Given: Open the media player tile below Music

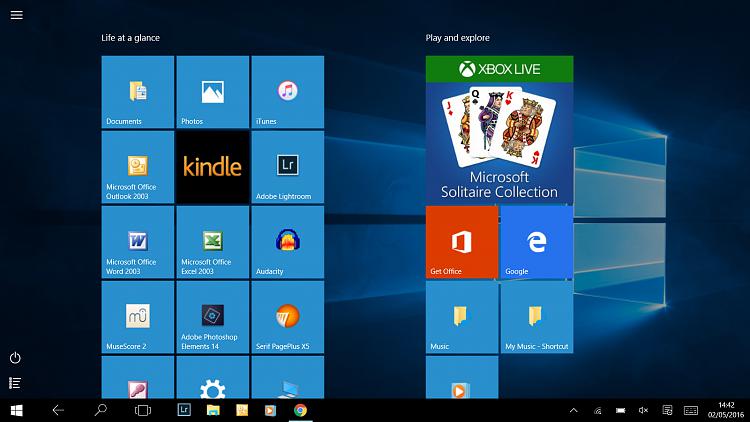Looking at the screenshot, I should 462,378.
